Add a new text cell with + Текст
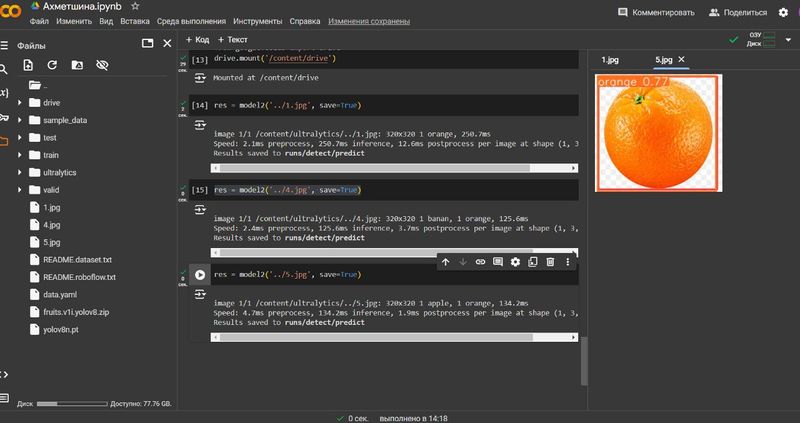Viewport: 800px width, 423px height. 233,39
